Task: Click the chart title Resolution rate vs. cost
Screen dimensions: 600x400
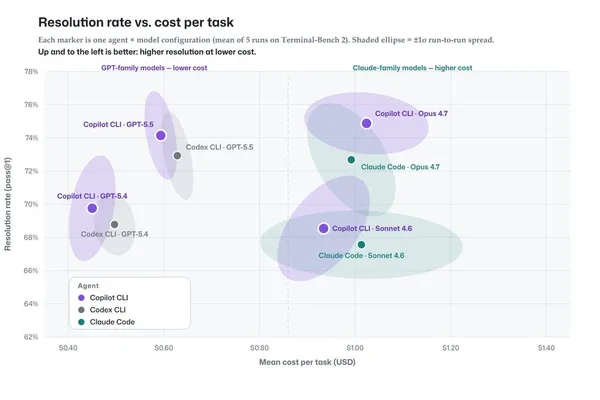Action: 136,22
